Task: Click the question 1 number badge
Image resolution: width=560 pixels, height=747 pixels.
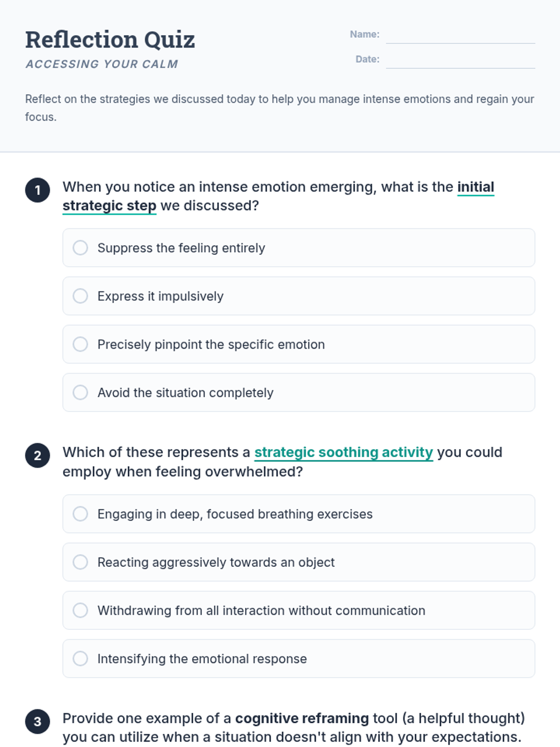Action: tap(38, 190)
